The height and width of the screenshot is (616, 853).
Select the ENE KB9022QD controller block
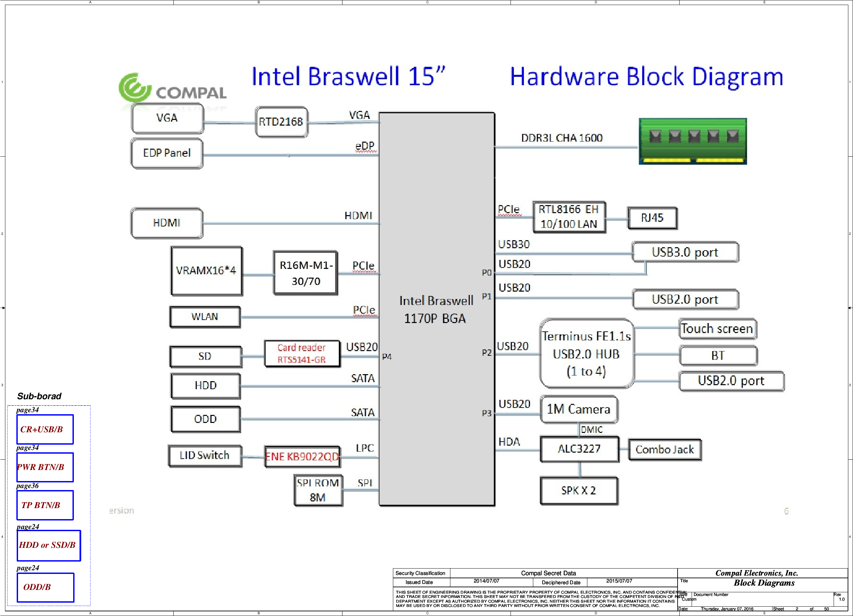tap(302, 457)
